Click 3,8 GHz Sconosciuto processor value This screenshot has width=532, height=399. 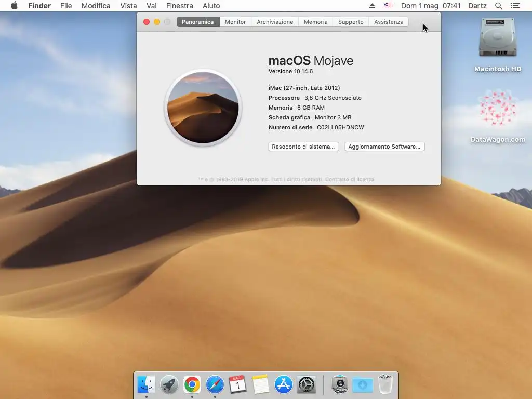pyautogui.click(x=333, y=98)
